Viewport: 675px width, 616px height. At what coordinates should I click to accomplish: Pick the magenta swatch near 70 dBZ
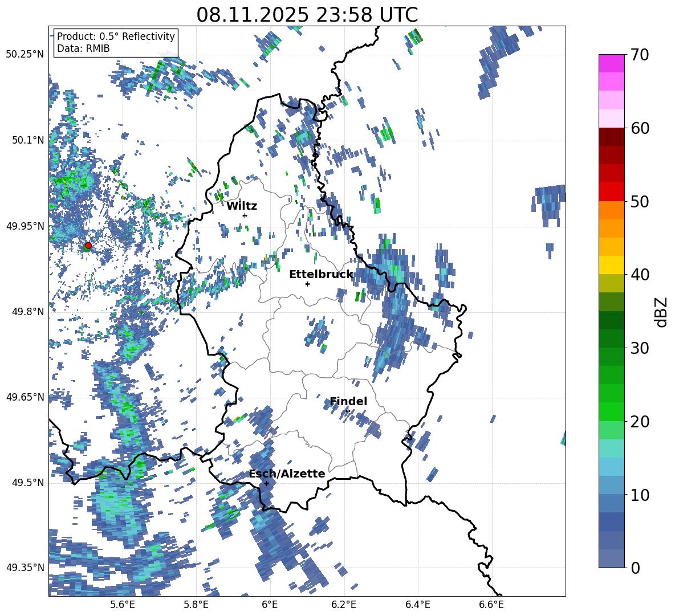[x=611, y=63]
